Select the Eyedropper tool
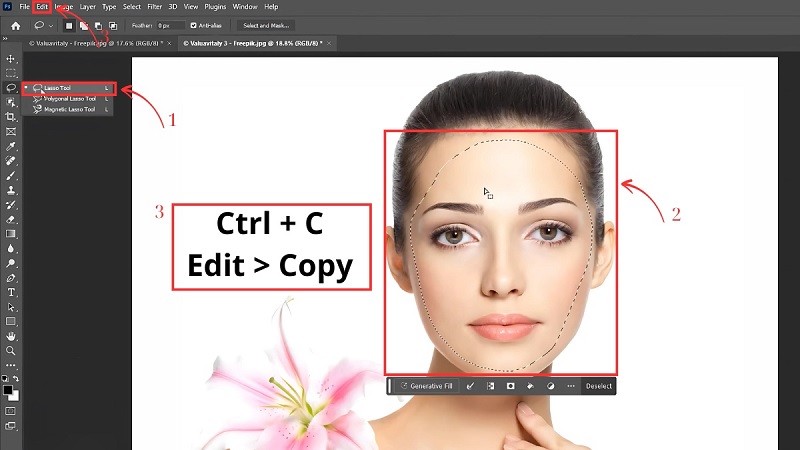800x450 pixels. [11, 146]
